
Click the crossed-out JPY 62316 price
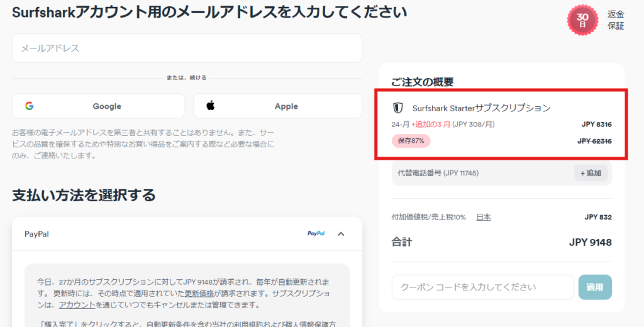tap(594, 141)
